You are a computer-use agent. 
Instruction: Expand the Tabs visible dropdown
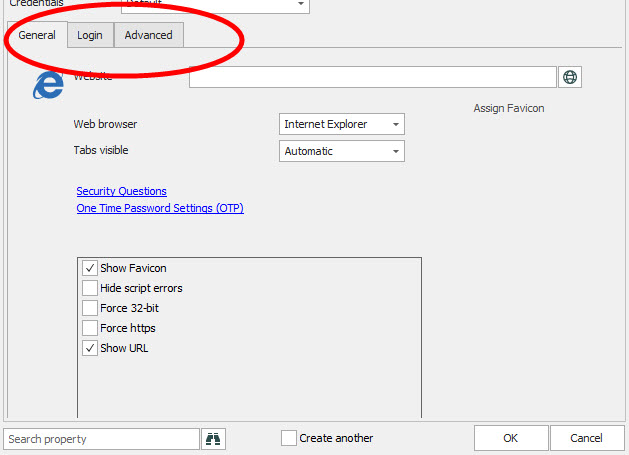pyautogui.click(x=341, y=151)
